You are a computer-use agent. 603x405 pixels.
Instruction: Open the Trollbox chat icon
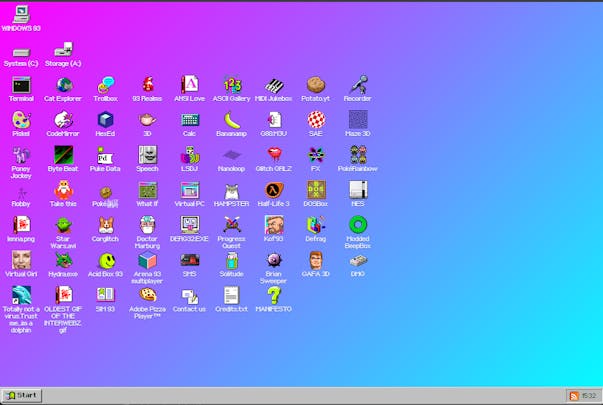pos(105,86)
